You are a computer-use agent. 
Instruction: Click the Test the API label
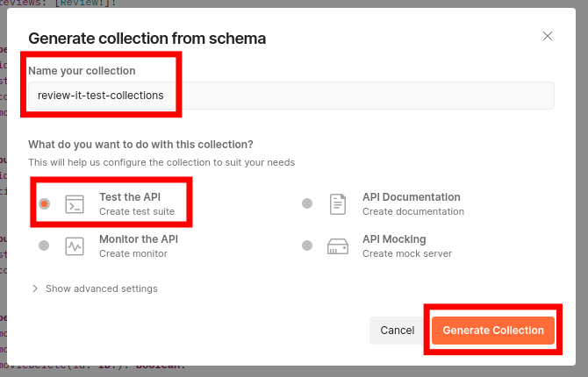tap(130, 197)
